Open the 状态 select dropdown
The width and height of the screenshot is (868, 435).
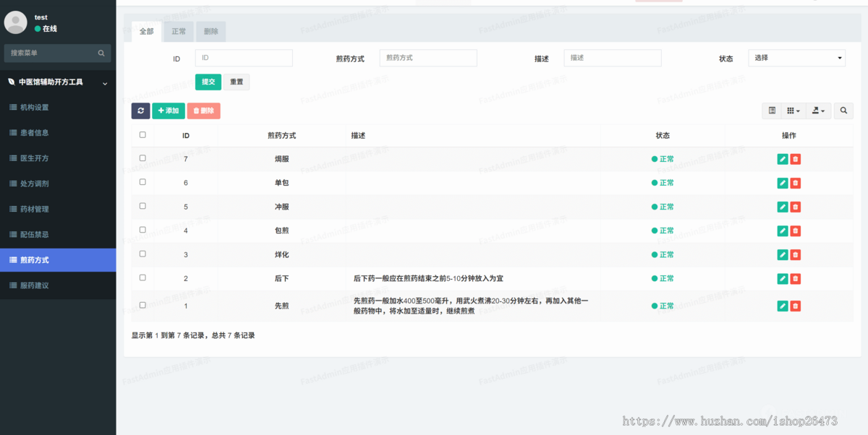(x=796, y=58)
